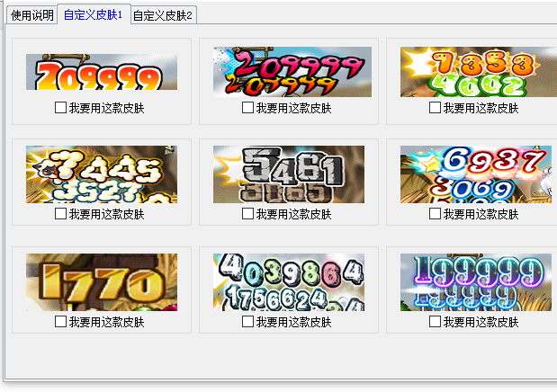Check the box under neon 199999 skin
Image resolution: width=557 pixels, height=392 pixels.
[435, 322]
